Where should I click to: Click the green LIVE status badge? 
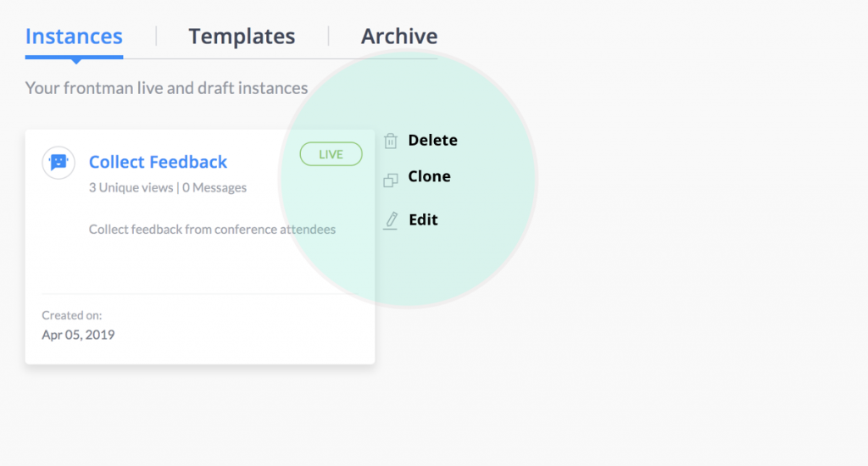tap(331, 154)
